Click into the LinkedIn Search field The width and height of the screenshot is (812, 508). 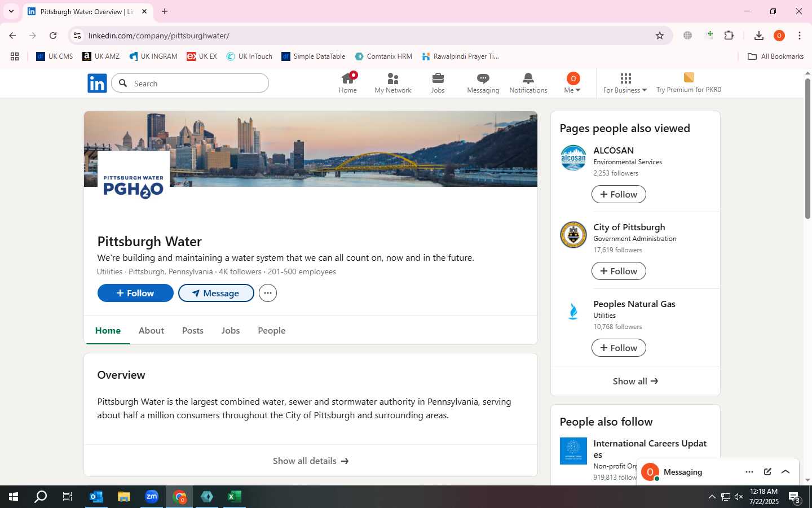190,84
